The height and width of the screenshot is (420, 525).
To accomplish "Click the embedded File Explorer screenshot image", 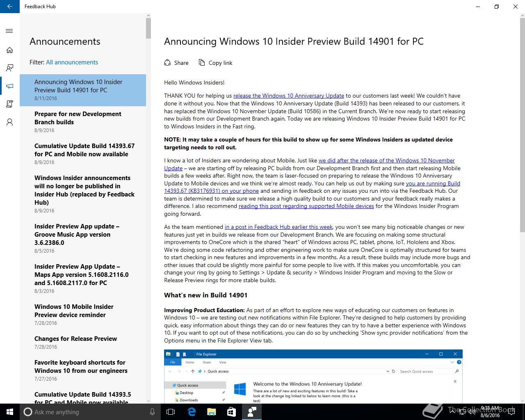I will pyautogui.click(x=313, y=376).
